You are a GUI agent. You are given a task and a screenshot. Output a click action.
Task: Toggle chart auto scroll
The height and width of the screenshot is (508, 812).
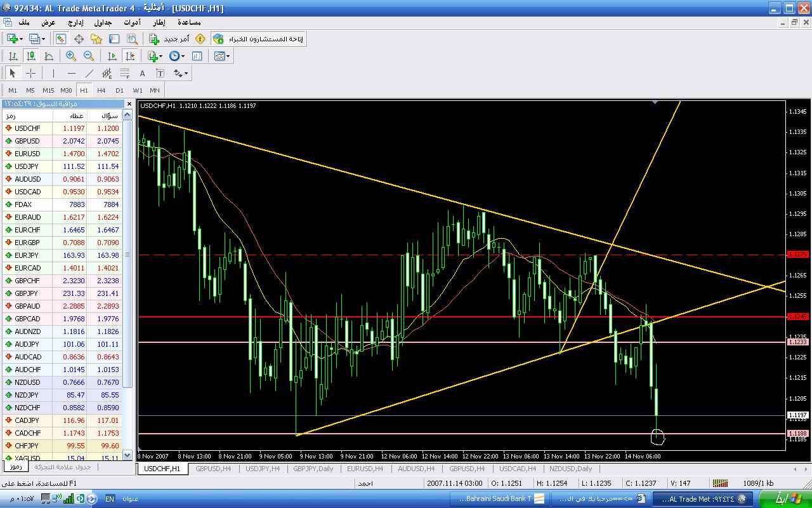click(112, 56)
